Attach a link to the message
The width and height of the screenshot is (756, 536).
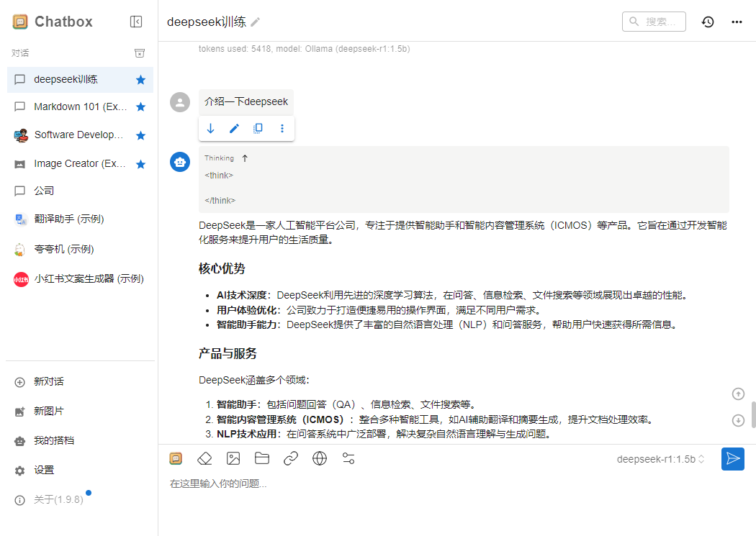(x=291, y=458)
